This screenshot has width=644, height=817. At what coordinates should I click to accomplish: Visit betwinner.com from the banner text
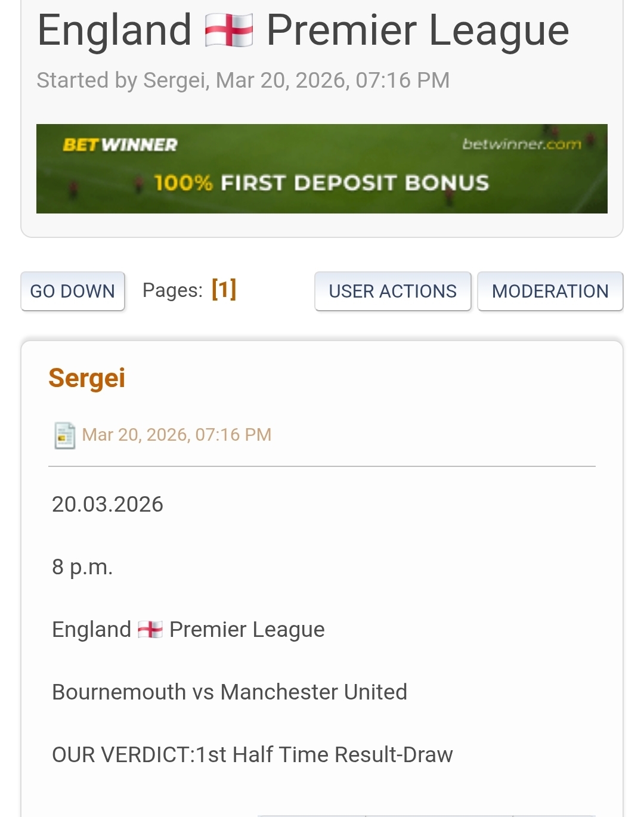click(522, 144)
